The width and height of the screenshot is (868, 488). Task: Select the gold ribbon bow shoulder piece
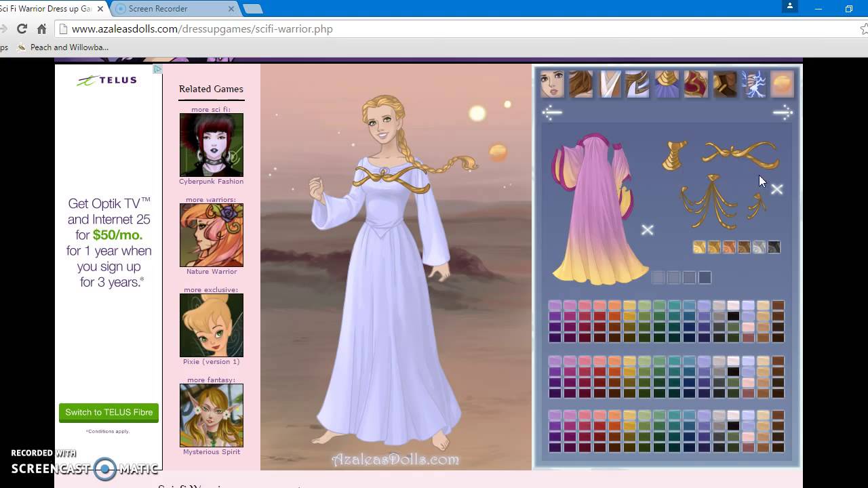pyautogui.click(x=741, y=154)
